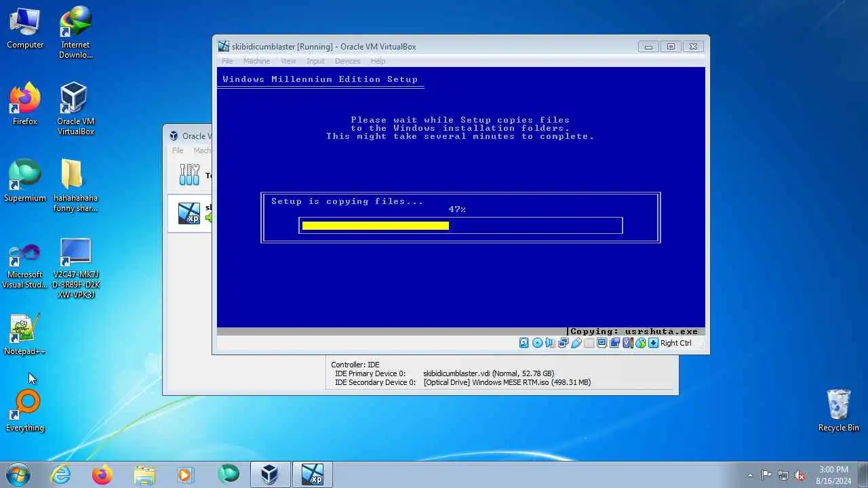Select the 'hahahahaha funny' folder on desktop

point(76,186)
